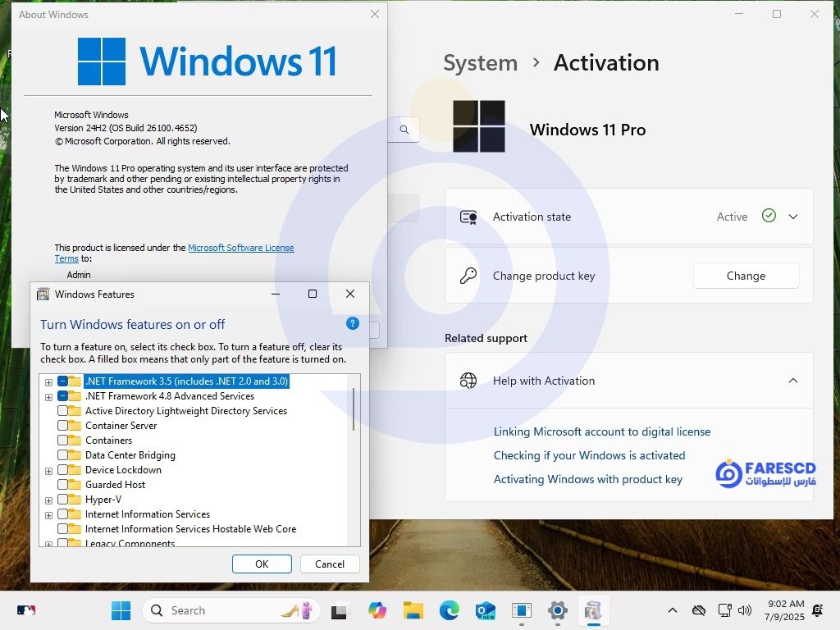
Task: Switch to the Settings app taskbar icon
Action: coord(557,610)
